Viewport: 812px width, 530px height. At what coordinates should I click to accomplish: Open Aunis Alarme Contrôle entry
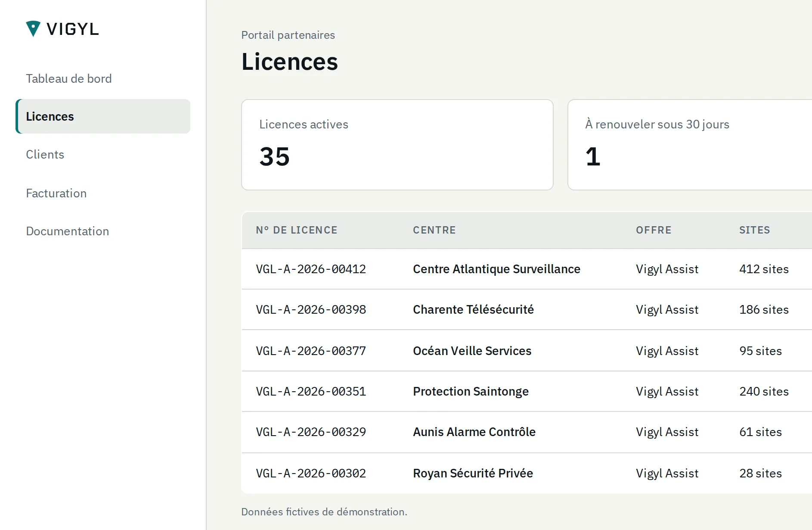point(474,432)
